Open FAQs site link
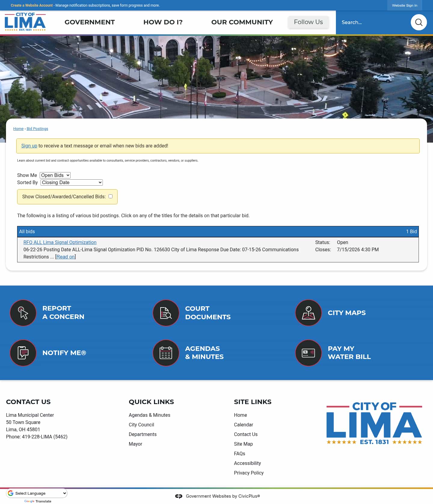Image resolution: width=433 pixels, height=504 pixels. tap(239, 453)
